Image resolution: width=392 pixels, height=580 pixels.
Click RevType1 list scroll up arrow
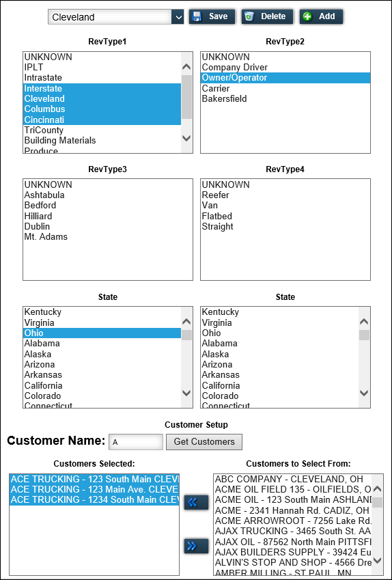point(186,67)
